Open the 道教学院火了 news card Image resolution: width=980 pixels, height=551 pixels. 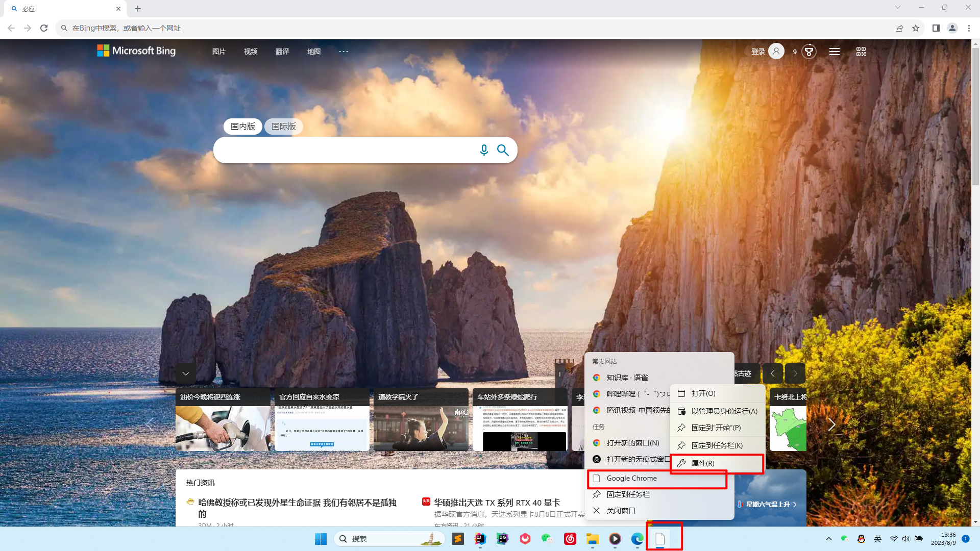click(421, 419)
